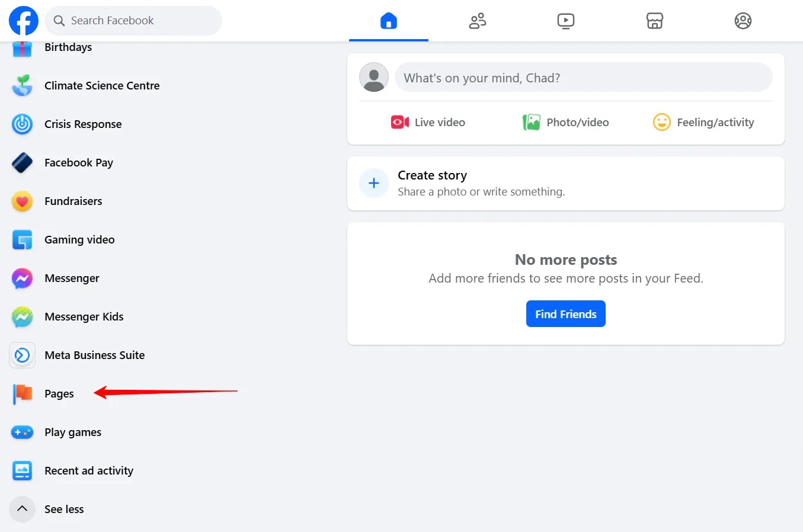Collapse the sidebar with See less
Viewport: 803px width, 532px height.
click(64, 509)
